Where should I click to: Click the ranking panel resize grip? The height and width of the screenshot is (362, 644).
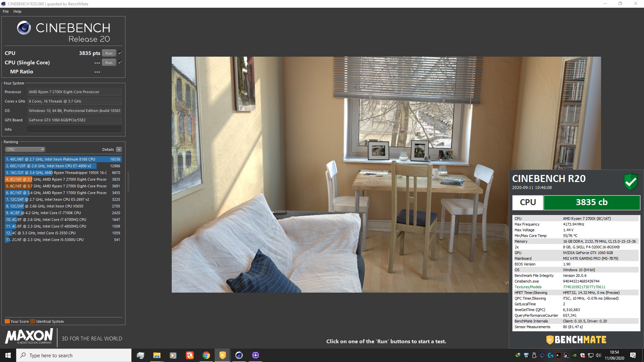point(128,181)
